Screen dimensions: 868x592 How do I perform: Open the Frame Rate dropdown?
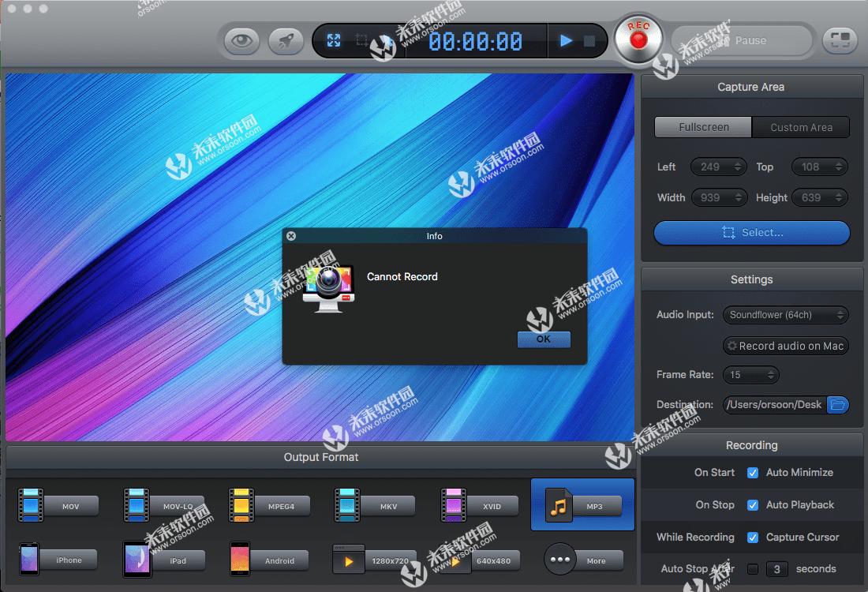tap(750, 374)
